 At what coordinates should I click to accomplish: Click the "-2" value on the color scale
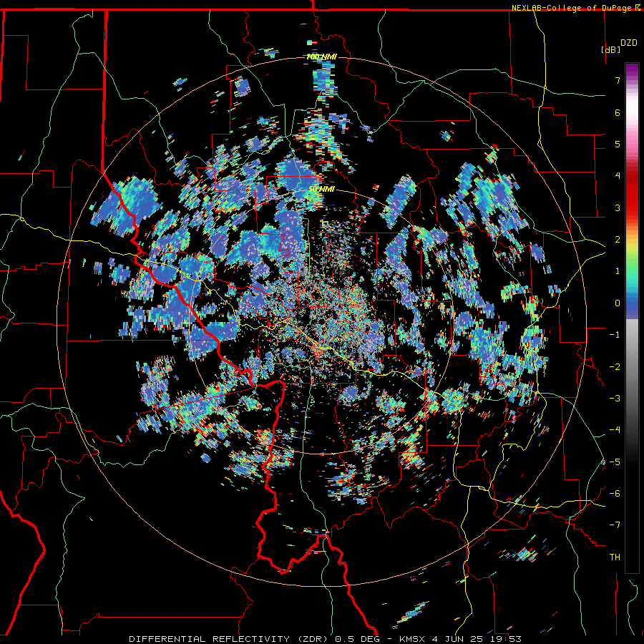[615, 366]
